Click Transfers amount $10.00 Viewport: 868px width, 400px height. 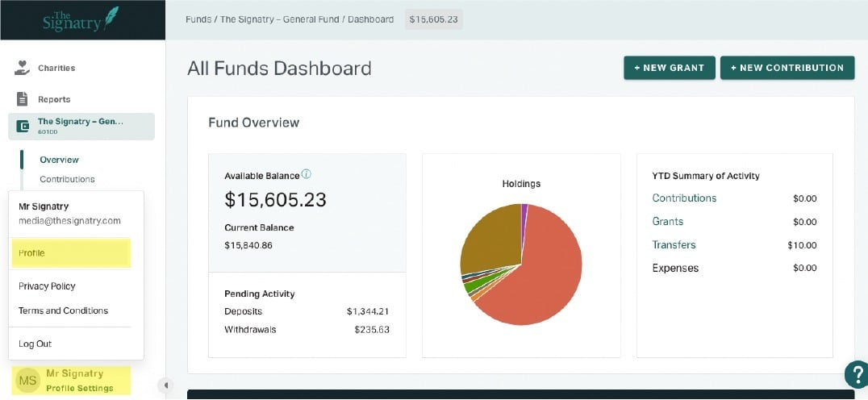click(802, 246)
